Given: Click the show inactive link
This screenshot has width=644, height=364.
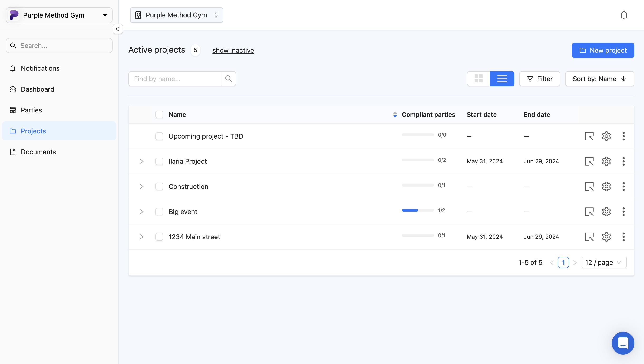Looking at the screenshot, I should (233, 50).
